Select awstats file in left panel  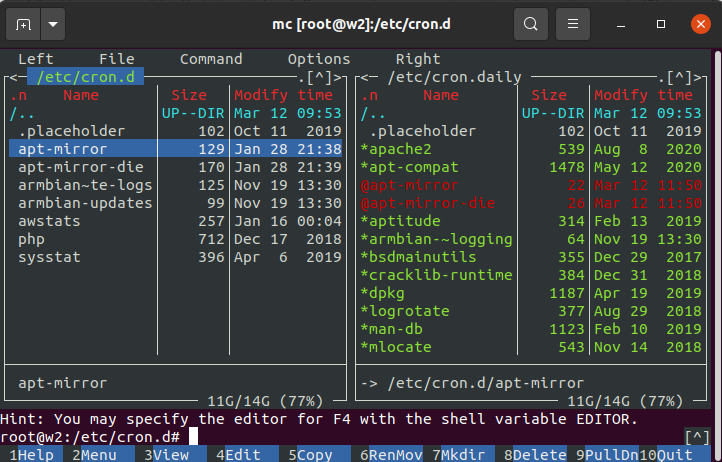pos(48,221)
